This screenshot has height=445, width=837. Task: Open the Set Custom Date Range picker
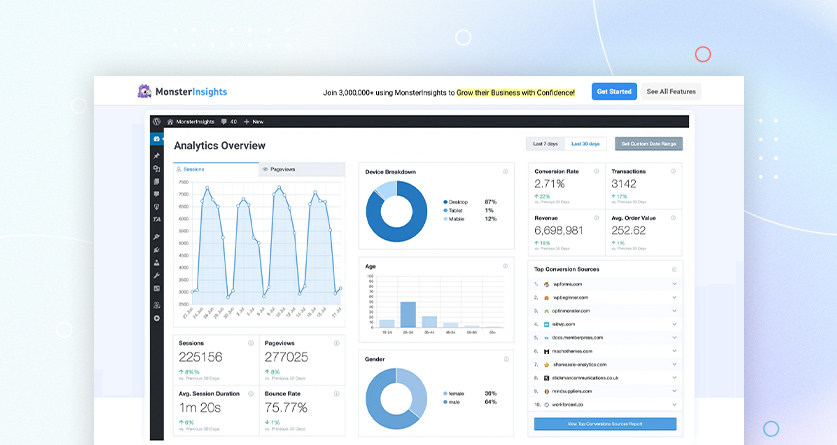pyautogui.click(x=648, y=144)
